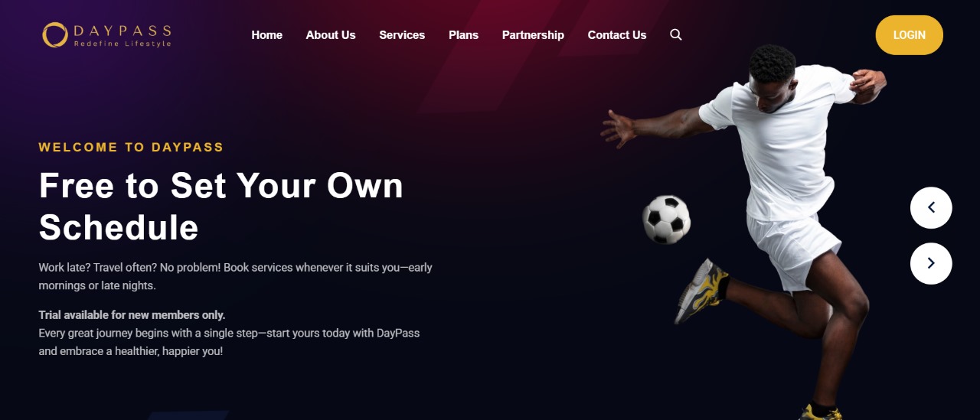Advance to next slide with right chevron
This screenshot has width=980, height=420.
coord(931,264)
